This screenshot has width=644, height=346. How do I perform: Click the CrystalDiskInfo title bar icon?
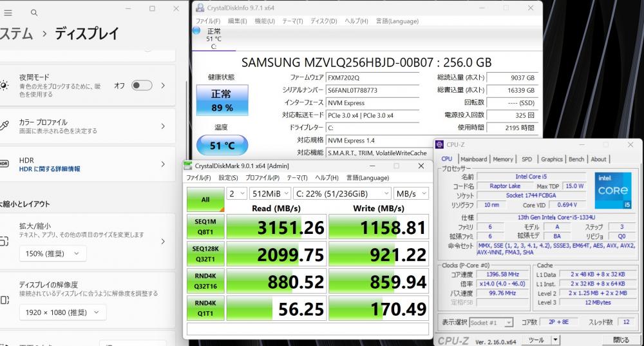click(x=200, y=8)
